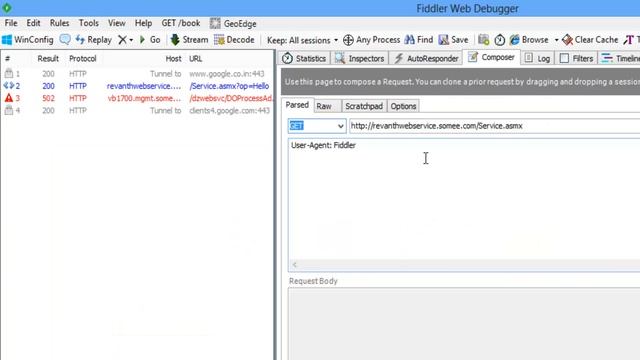Select session 1 www.google.co.in:443

[x=137, y=73]
